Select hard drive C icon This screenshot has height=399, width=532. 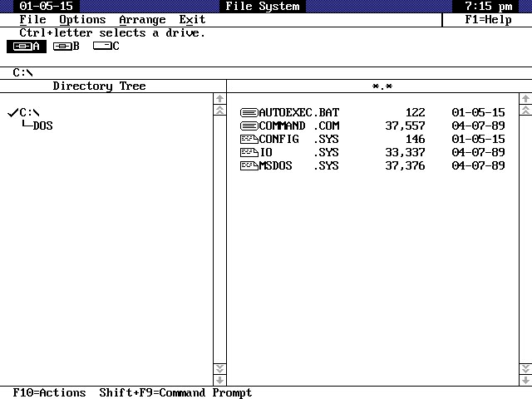coord(106,47)
